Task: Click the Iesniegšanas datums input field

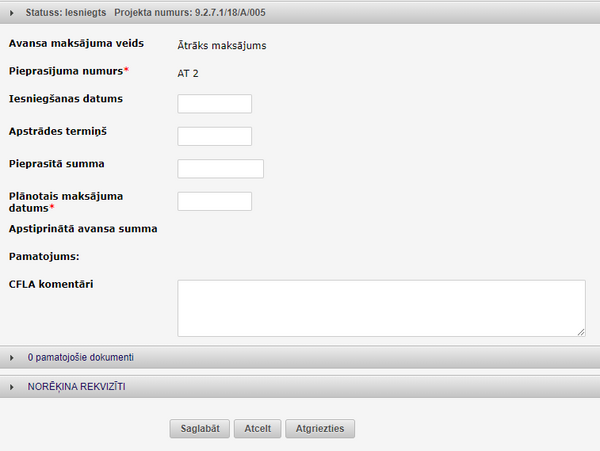Action: tap(214, 104)
